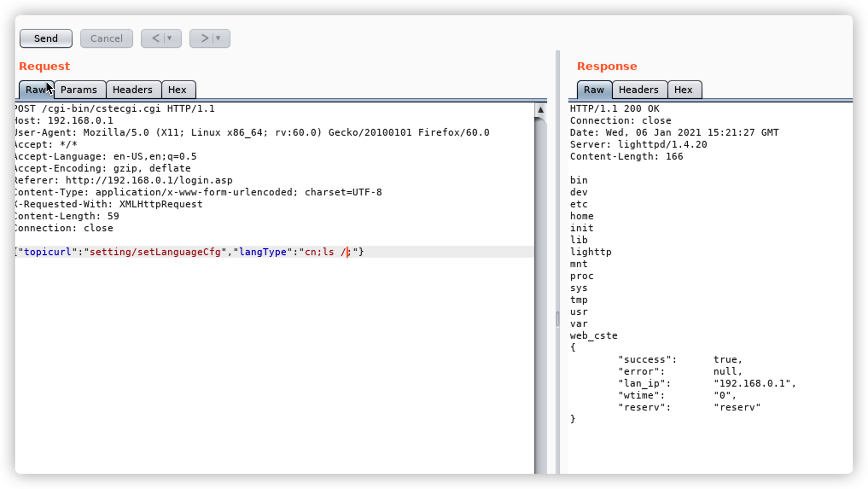
Task: Open back history dropdown arrow
Action: click(170, 38)
